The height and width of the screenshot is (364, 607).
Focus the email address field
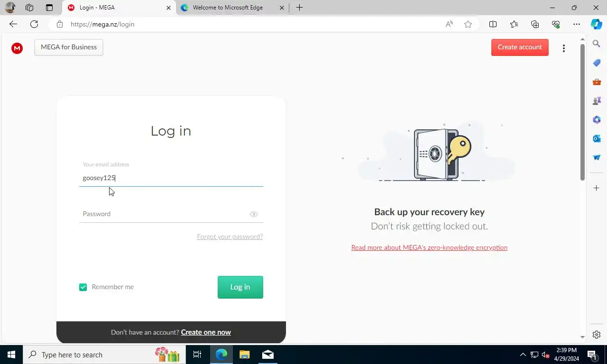[x=171, y=178]
